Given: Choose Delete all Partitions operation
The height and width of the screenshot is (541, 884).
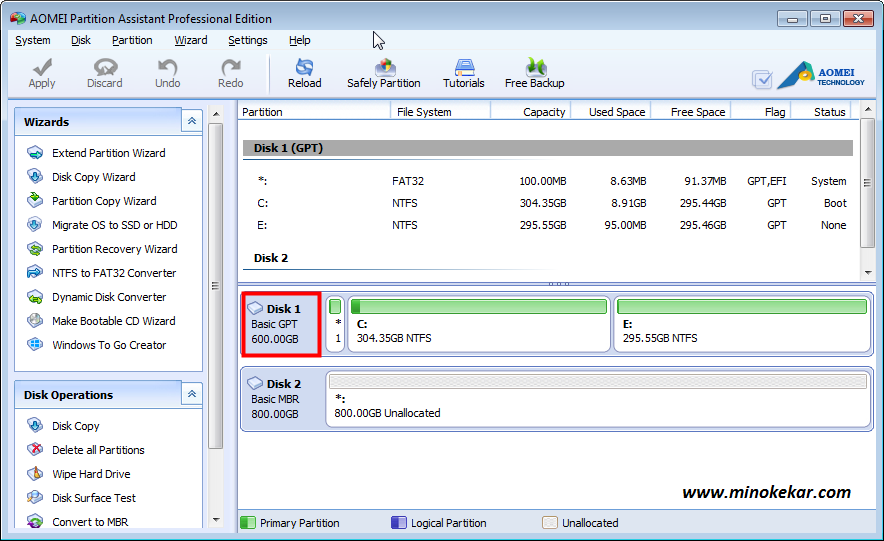Looking at the screenshot, I should coord(98,450).
